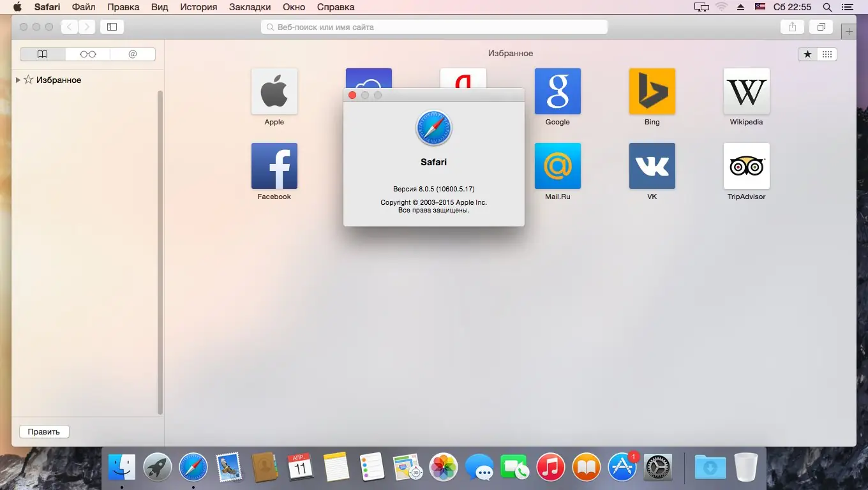This screenshot has height=490, width=868.
Task: Click the Safari compass icon in dialog
Action: click(x=434, y=128)
